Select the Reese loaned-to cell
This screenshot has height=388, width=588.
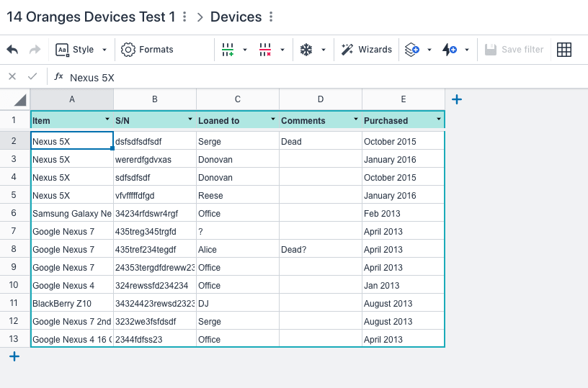[238, 195]
